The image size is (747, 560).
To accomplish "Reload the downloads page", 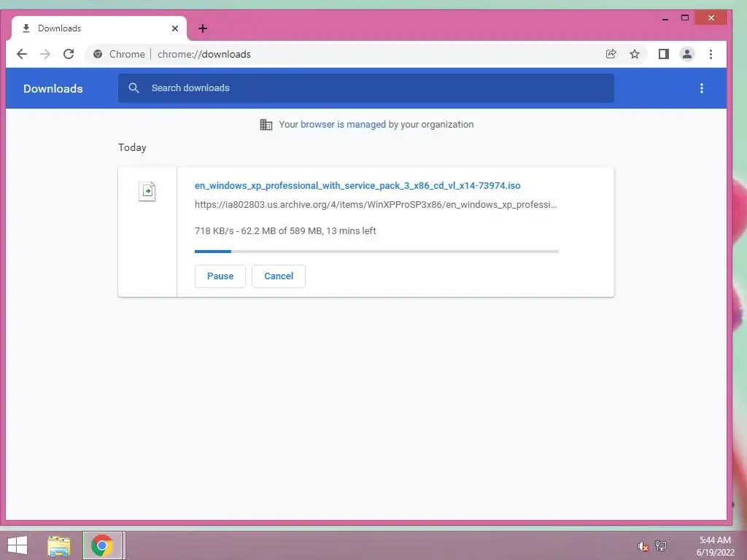I will pyautogui.click(x=69, y=54).
